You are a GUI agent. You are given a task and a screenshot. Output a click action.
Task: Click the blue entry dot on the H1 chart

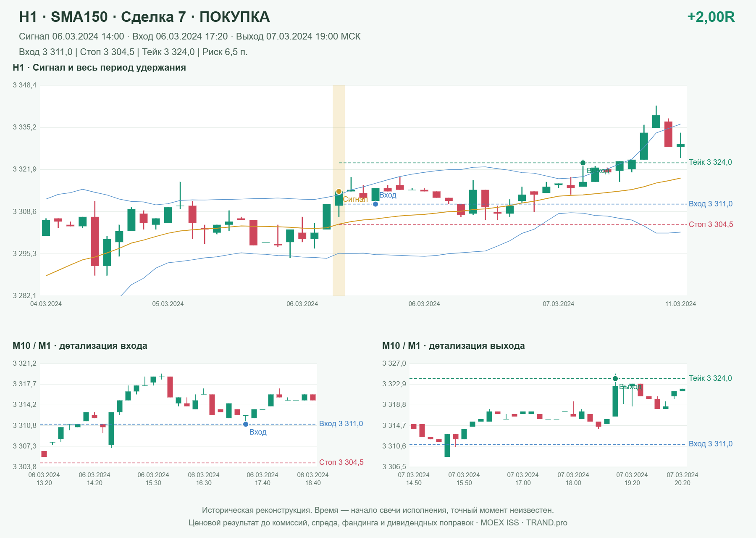coord(375,204)
